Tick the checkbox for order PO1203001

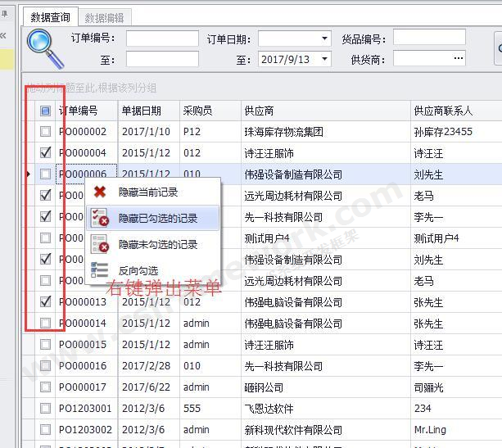click(x=46, y=409)
